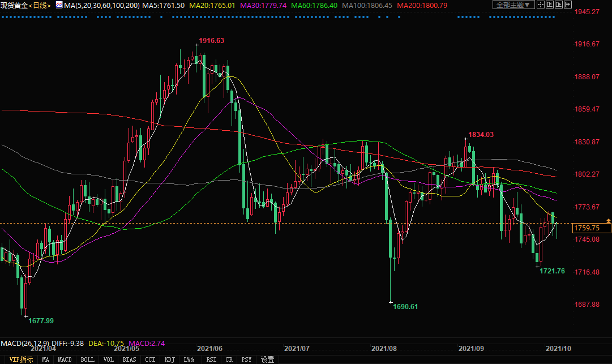The image size is (612, 364).
Task: Switch to the RSI tab
Action: coord(211,359)
